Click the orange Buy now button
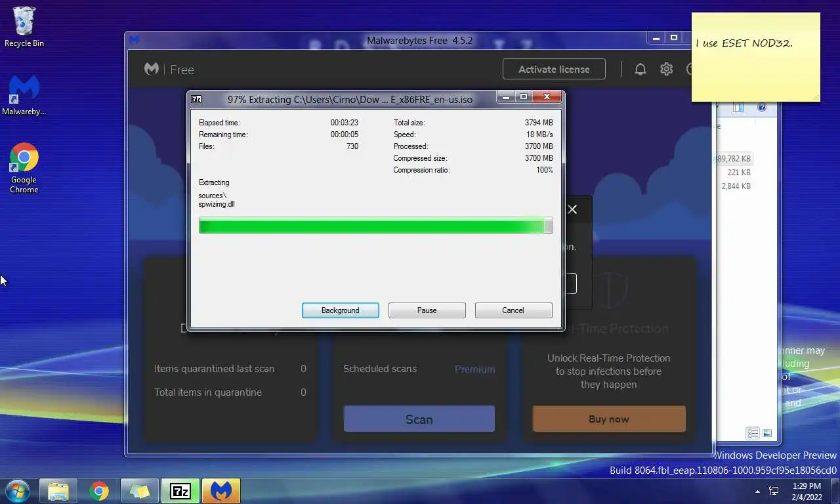 [x=609, y=419]
